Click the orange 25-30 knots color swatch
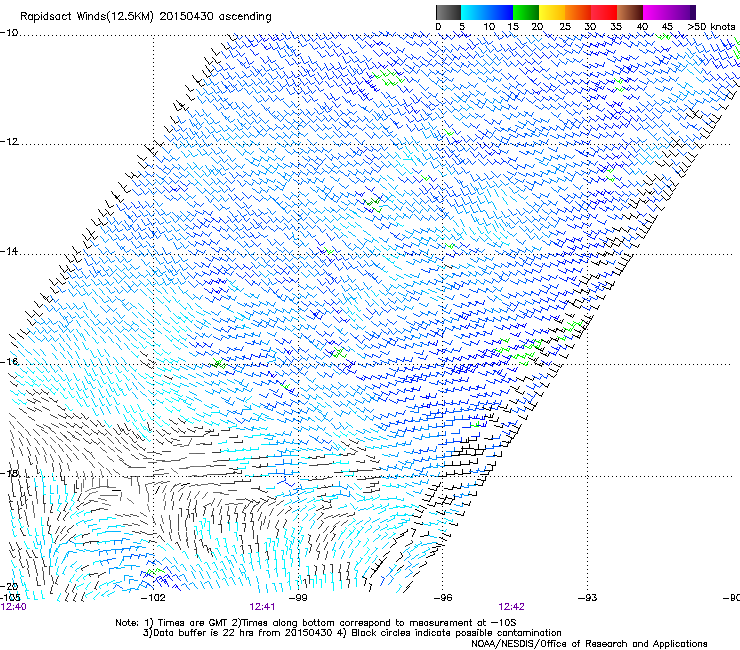The width and height of the screenshot is (740, 650). point(578,12)
